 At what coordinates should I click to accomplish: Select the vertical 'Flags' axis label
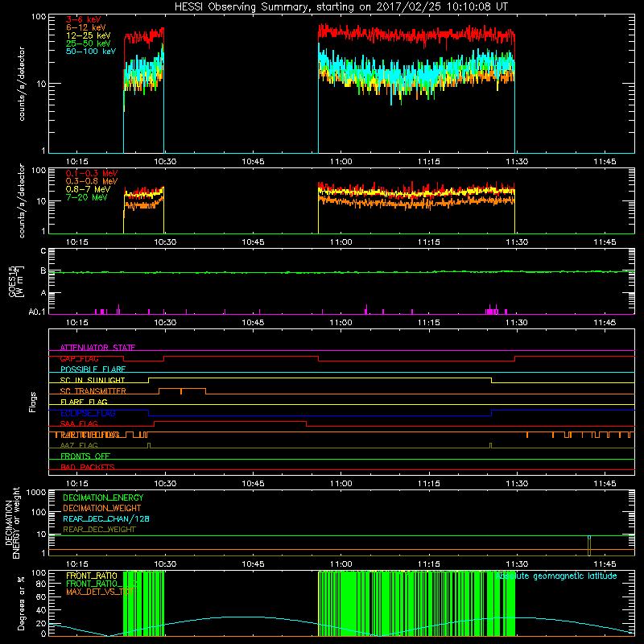point(32,402)
